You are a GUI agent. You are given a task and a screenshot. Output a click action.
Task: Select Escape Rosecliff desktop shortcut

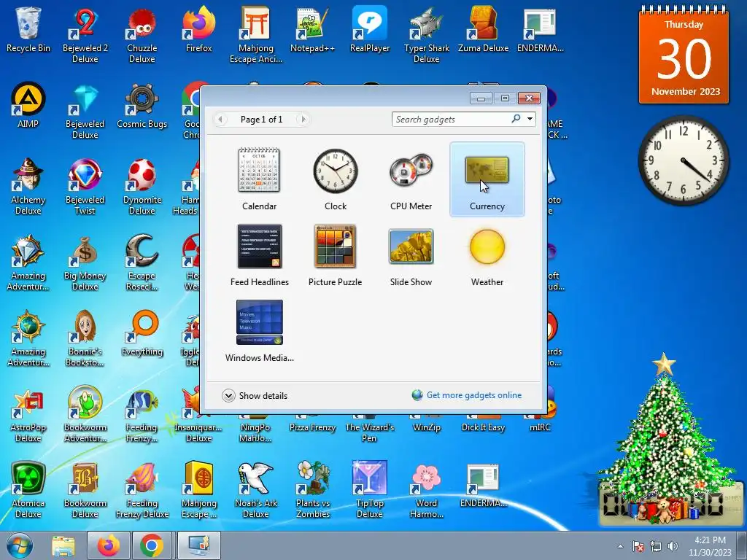pos(142,262)
